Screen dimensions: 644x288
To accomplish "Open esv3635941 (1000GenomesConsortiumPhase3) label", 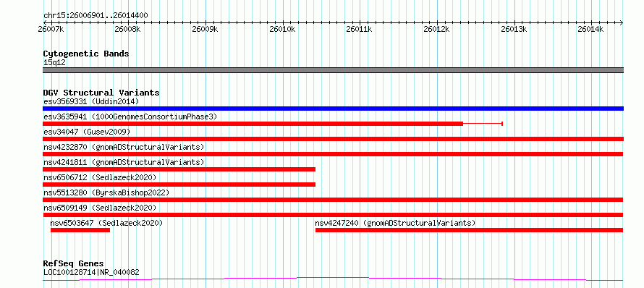I will pos(130,117).
